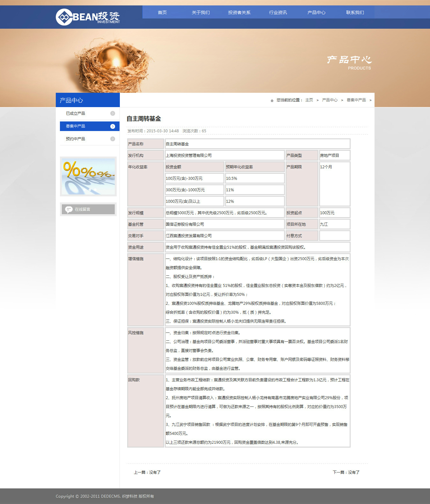This screenshot has height=504, width=430.
Task: Click 产品中心 breadcrumb link
Action: (330, 100)
